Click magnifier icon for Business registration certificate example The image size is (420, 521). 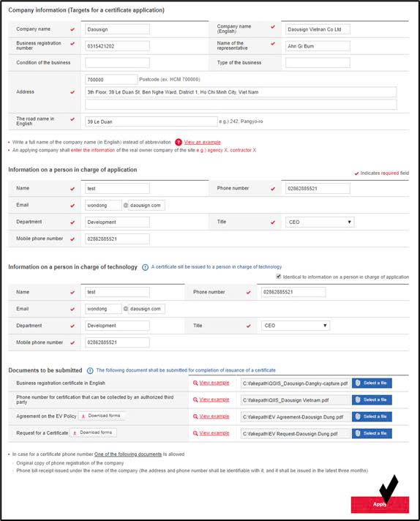(195, 383)
